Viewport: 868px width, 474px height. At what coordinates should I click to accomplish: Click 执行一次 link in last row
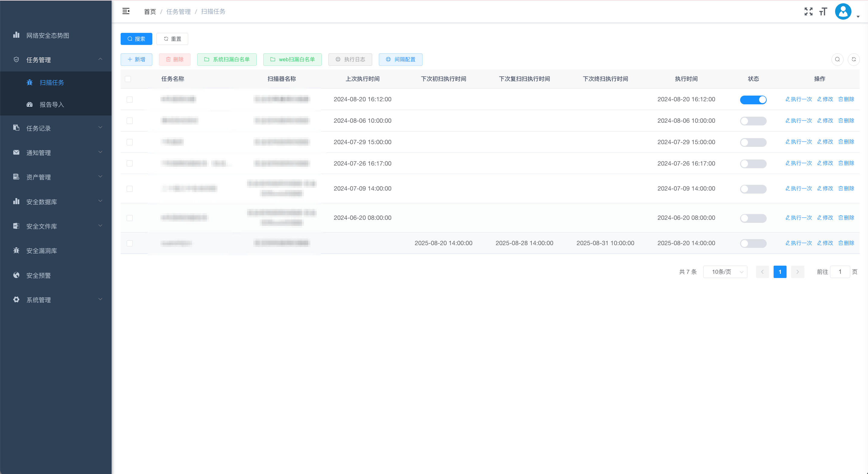coord(798,243)
